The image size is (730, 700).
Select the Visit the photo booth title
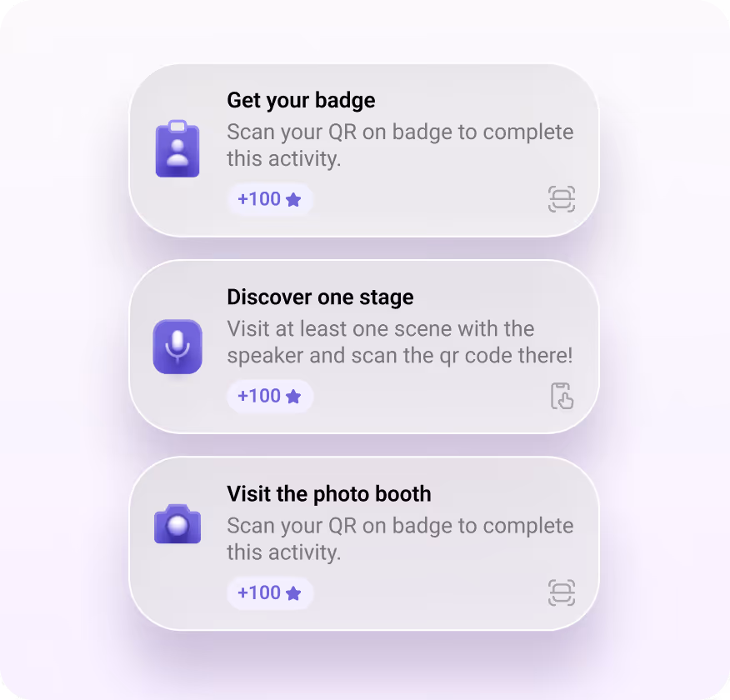point(328,493)
